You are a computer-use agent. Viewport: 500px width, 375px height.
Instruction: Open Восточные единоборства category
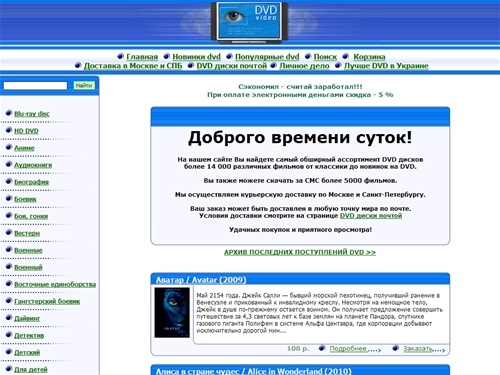coord(55,284)
